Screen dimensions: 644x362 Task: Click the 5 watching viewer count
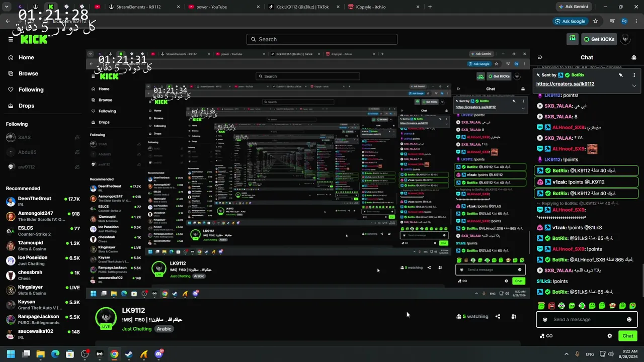(472, 317)
